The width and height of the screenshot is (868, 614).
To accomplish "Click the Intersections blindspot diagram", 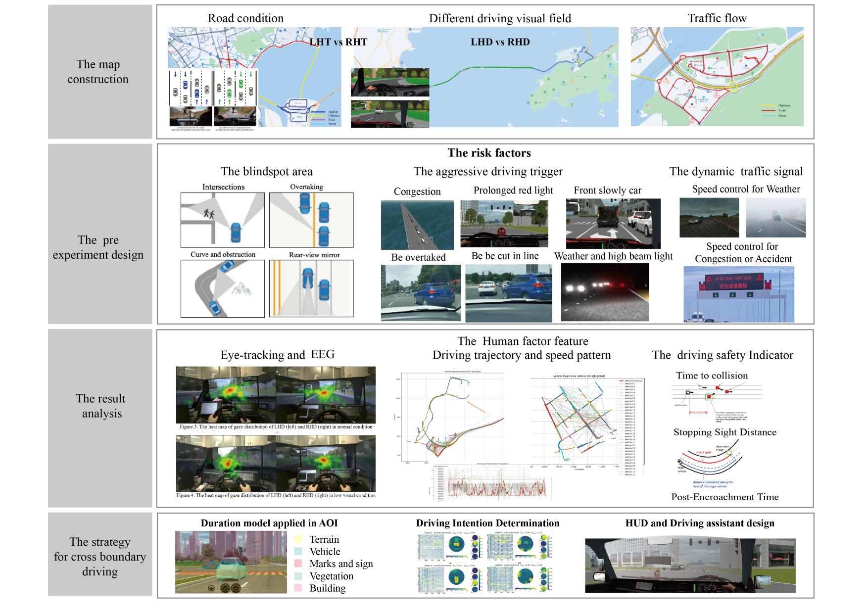I will [x=223, y=220].
